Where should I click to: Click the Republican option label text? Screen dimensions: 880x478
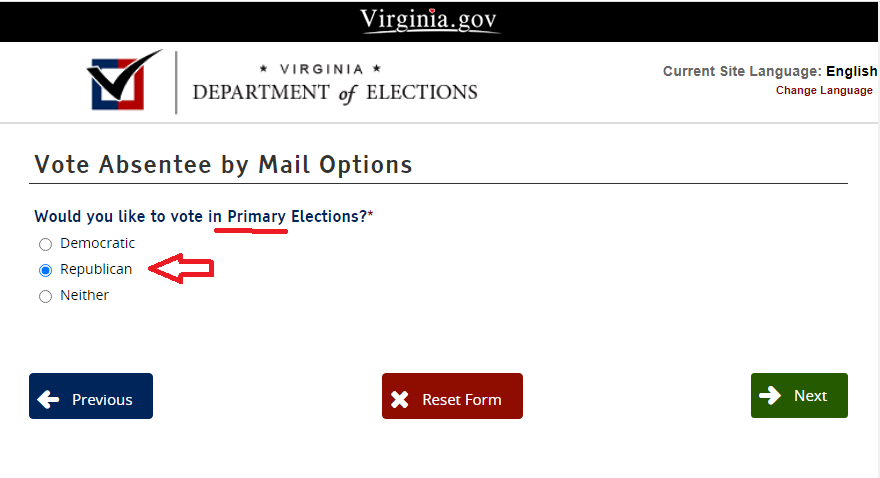pyautogui.click(x=96, y=269)
